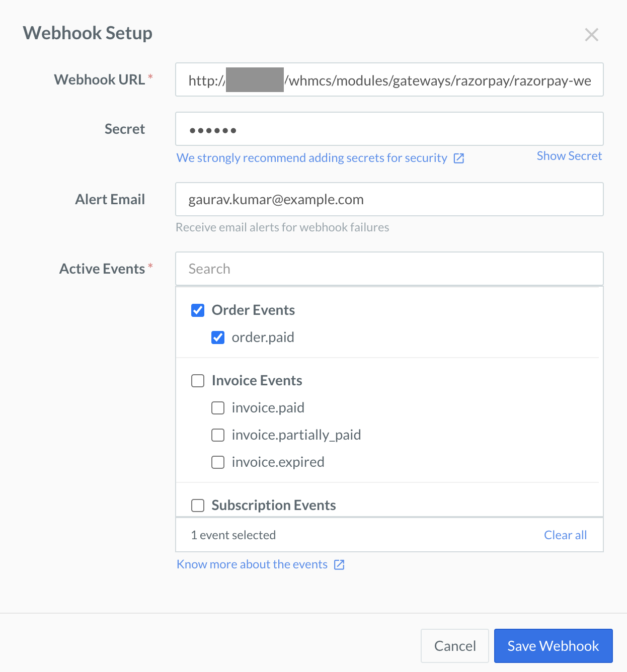Enable the Subscription Events checkbox

(197, 506)
